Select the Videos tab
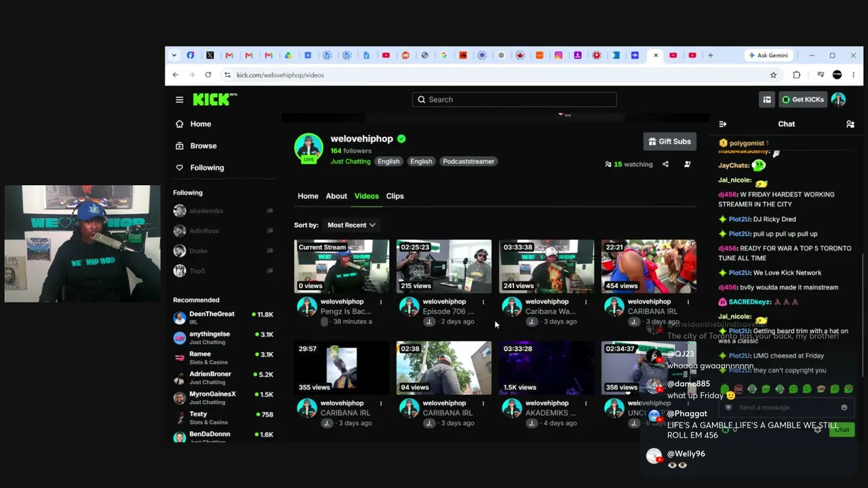The height and width of the screenshot is (488, 868). 366,196
